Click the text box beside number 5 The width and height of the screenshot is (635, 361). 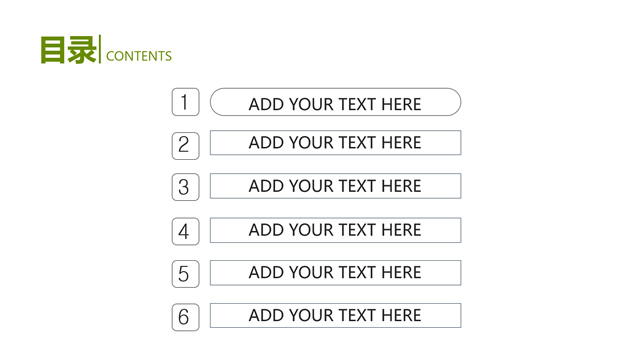(335, 273)
